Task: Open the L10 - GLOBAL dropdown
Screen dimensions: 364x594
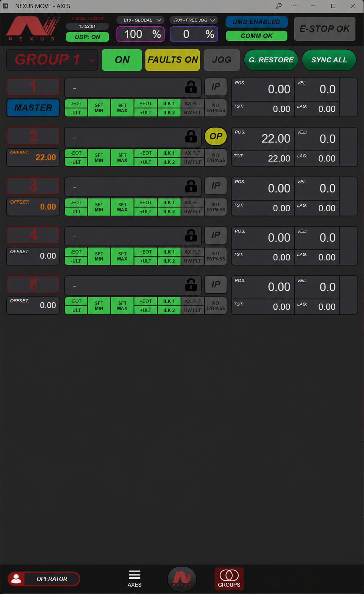Action: pos(140,20)
